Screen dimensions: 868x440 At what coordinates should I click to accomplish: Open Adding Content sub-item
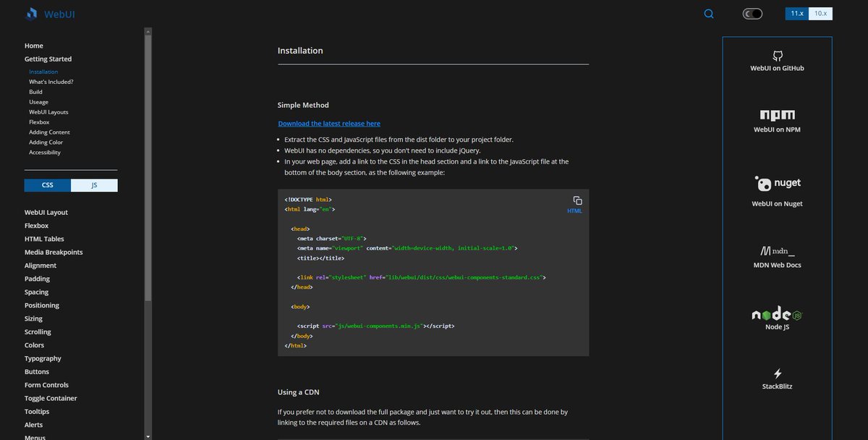point(49,132)
